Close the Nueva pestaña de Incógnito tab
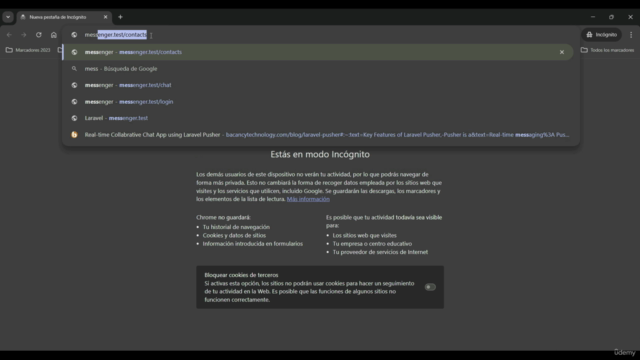The image size is (640, 360). [x=105, y=17]
